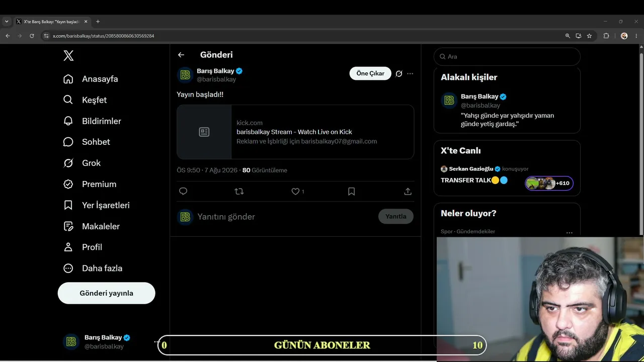The image size is (644, 362).
Task: Click the site info icon in address bar
Action: (46, 36)
